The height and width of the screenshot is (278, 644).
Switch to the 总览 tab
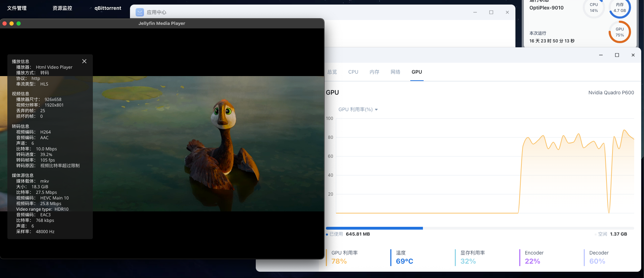[332, 72]
